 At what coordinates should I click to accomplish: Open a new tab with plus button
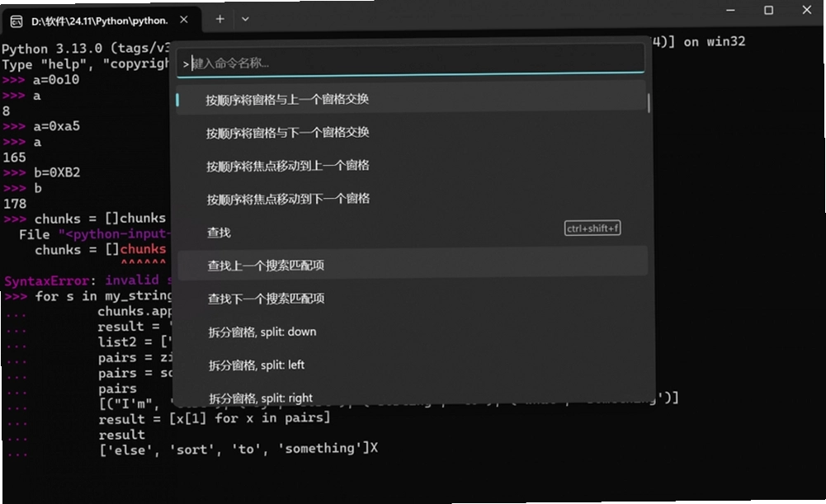[x=219, y=19]
